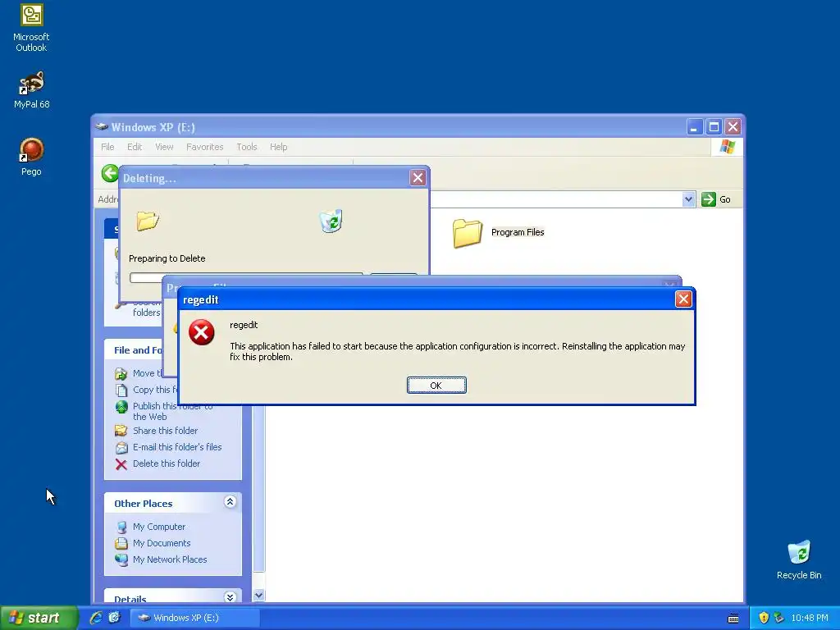
Task: Click the red error icon in regedit dialog
Action: click(202, 332)
